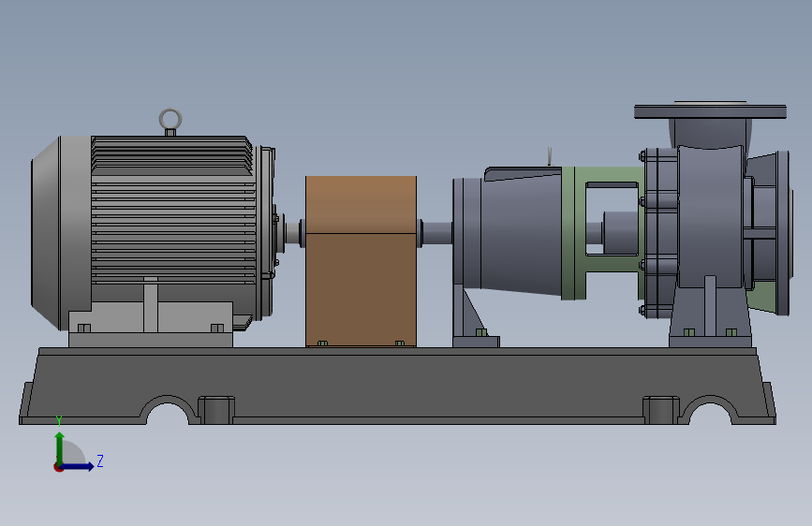
Task: Click the pump volute casing
Action: [x=710, y=217]
